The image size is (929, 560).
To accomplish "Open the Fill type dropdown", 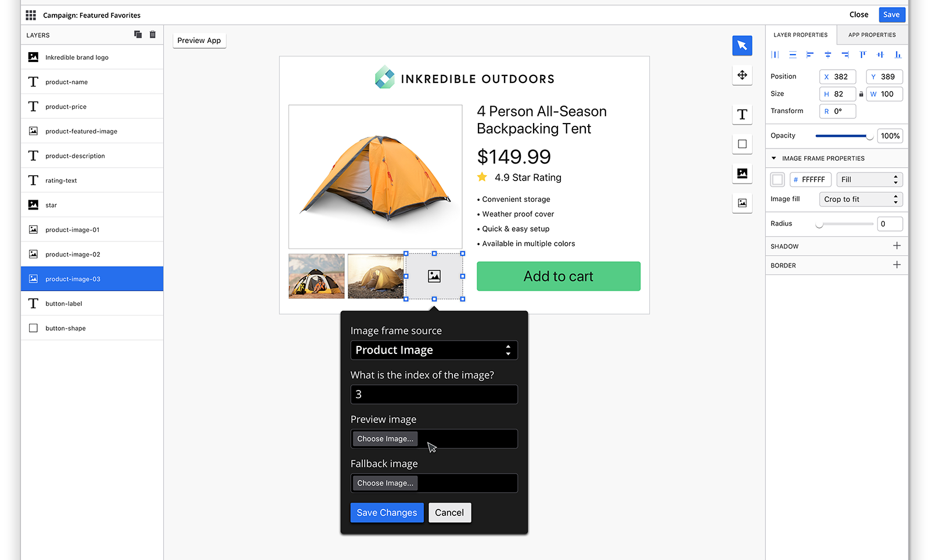I will [x=869, y=179].
